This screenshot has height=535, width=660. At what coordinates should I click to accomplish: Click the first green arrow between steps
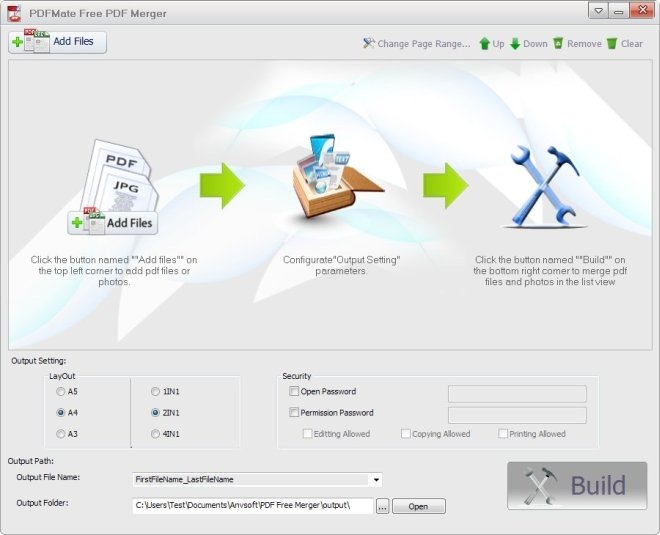222,186
